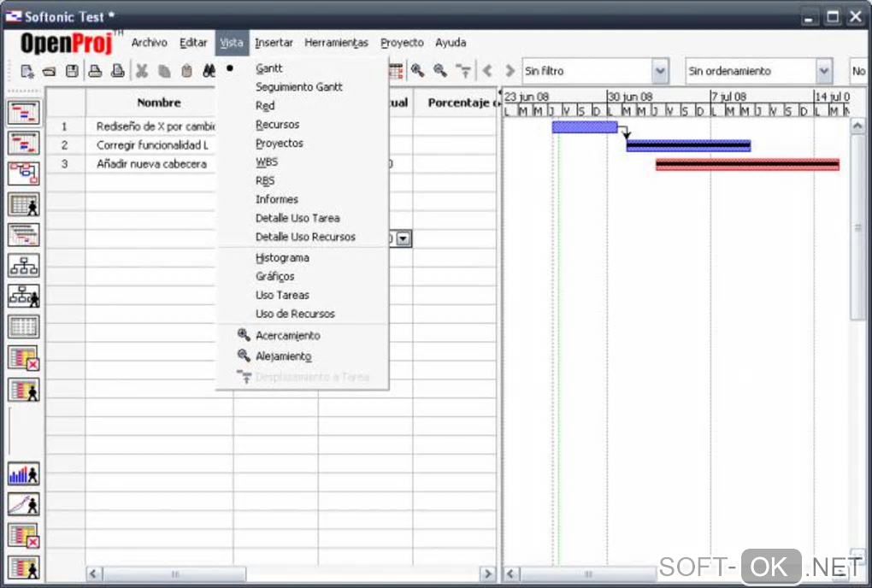Choose Acercamiento zoom in menu entry
The image size is (872, 588).
[302, 336]
